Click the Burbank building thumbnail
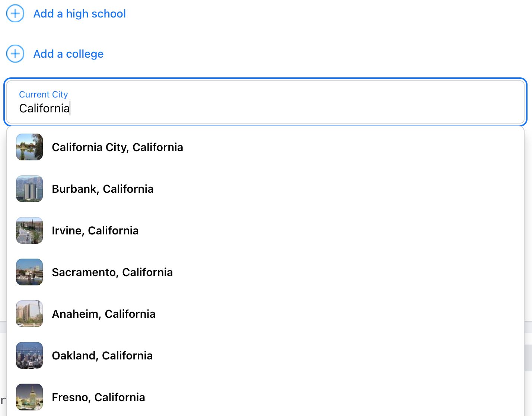The width and height of the screenshot is (532, 416). (29, 189)
